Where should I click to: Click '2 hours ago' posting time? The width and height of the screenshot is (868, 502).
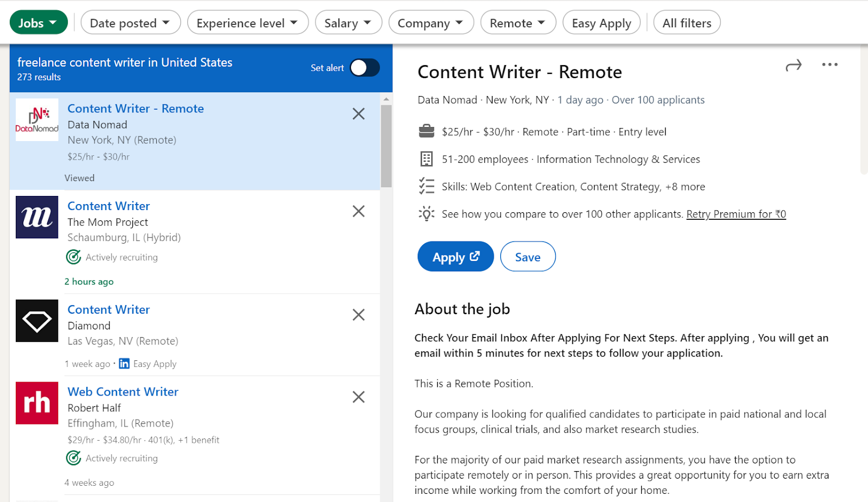point(89,282)
